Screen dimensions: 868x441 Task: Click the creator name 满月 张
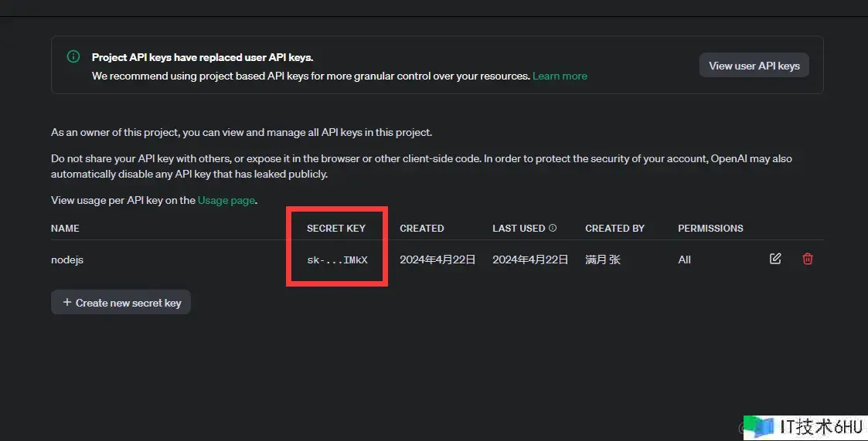pos(603,260)
